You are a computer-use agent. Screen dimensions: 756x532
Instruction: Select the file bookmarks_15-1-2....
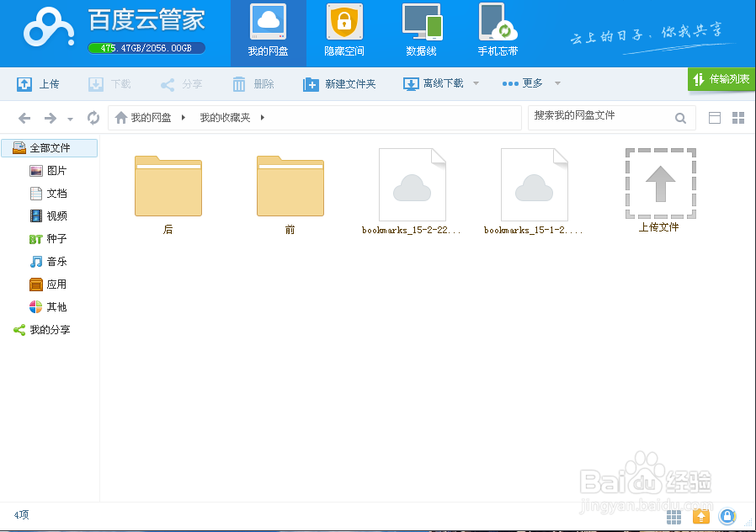click(534, 192)
